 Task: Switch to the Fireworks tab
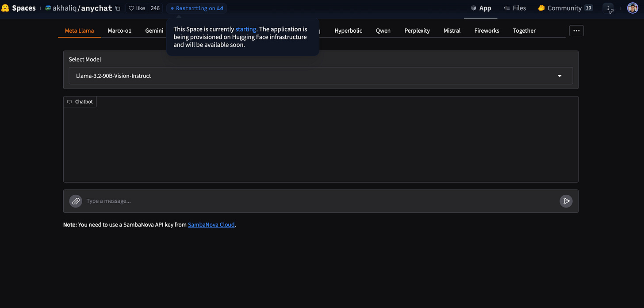[487, 31]
